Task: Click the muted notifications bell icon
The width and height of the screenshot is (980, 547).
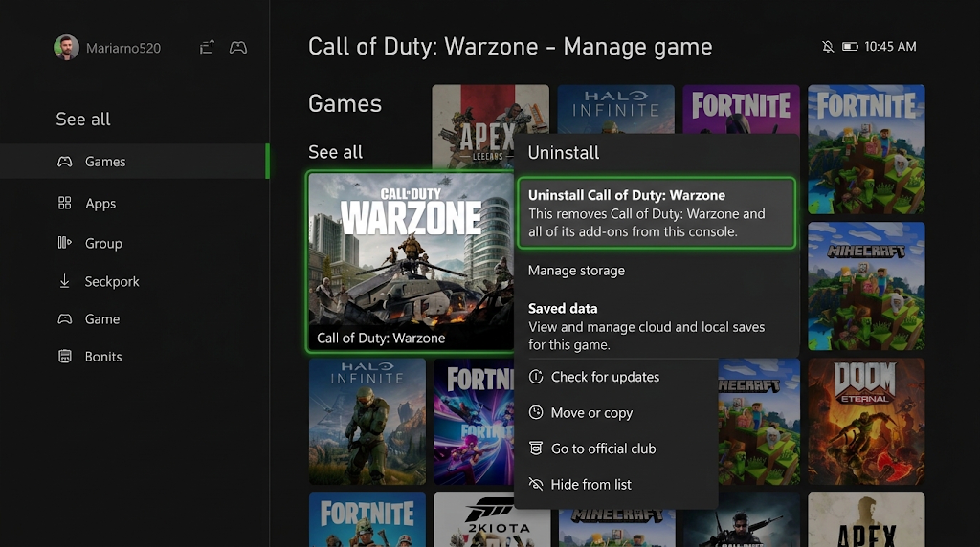Action: tap(828, 46)
